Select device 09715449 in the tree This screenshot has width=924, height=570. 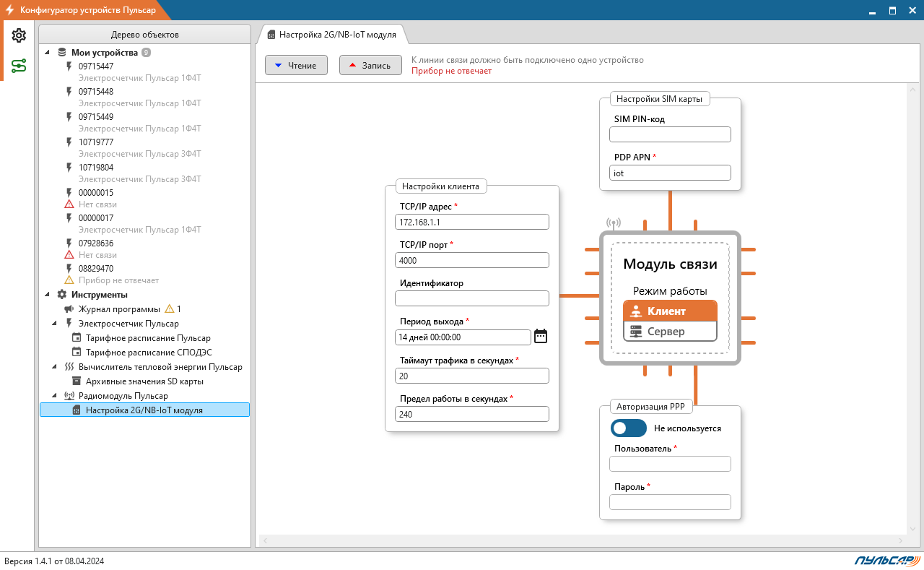click(96, 117)
